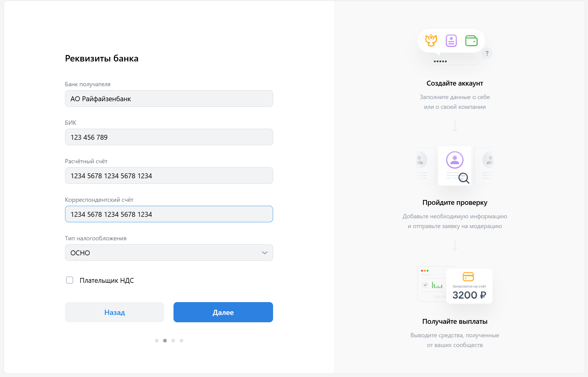Go to the fourth step pagination dot

point(181,341)
